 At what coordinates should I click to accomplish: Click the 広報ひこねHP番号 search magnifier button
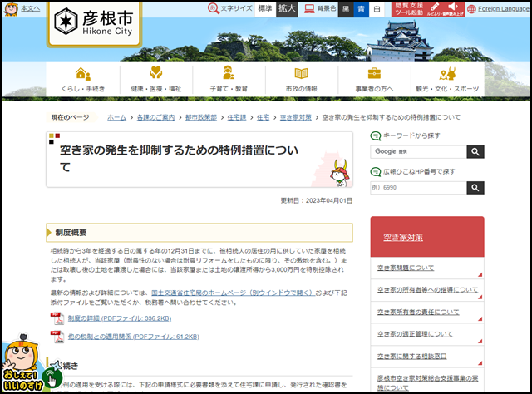475,188
